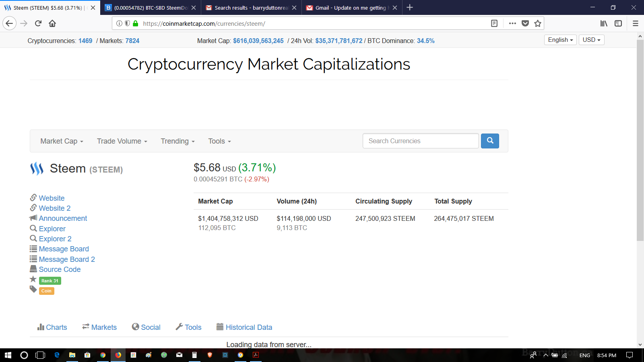Click the blue search magnifier button
644x362 pixels.
pyautogui.click(x=490, y=141)
